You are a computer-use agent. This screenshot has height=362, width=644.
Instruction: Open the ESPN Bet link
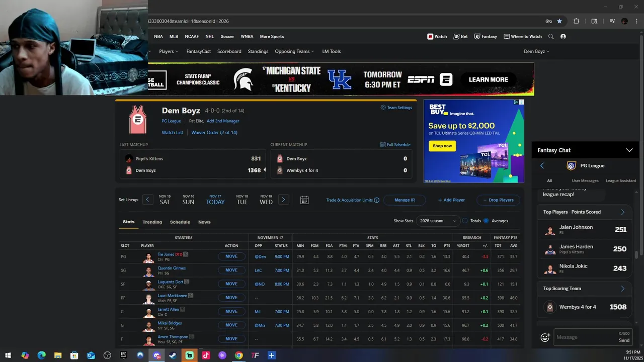[460, 36]
